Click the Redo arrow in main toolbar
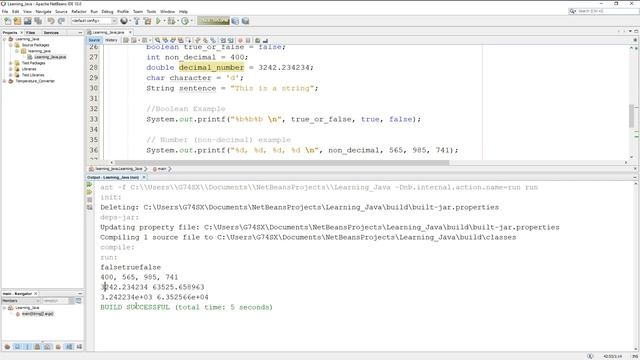The image size is (640, 360). tap(61, 21)
